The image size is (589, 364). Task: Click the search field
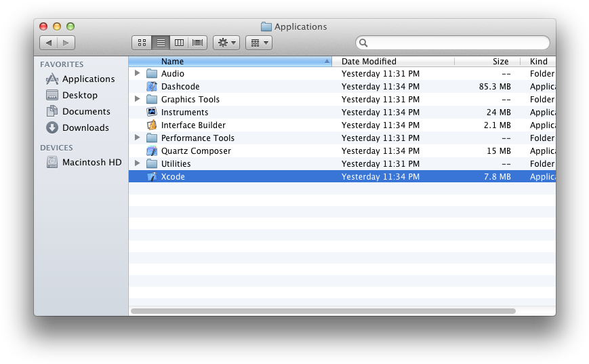tap(453, 43)
